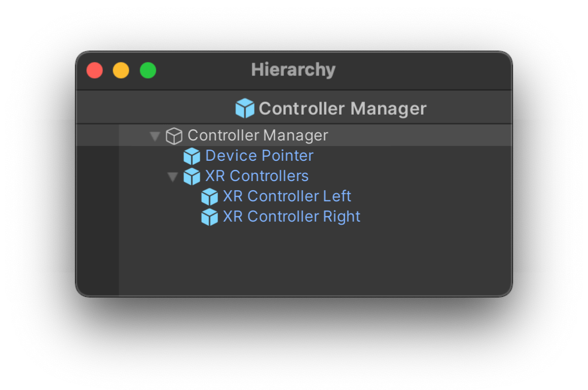Select the XR Controllers object
The height and width of the screenshot is (390, 588).
tap(257, 176)
